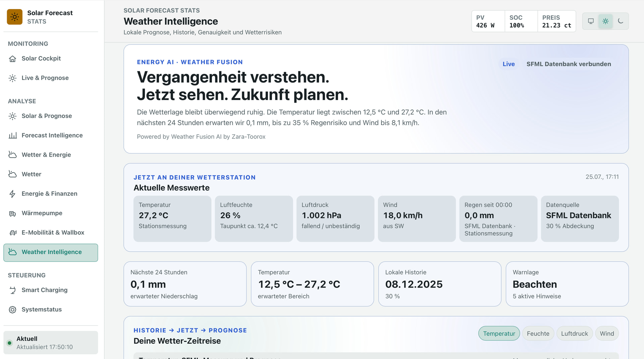This screenshot has height=359, width=644.
Task: Click the Energie & Finanzen lightning icon
Action: tap(12, 194)
